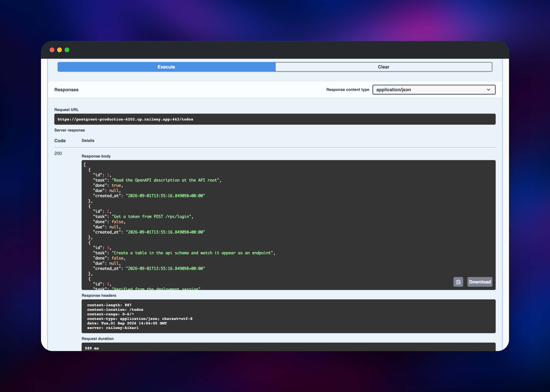Click the "Request duration" label
Image resolution: width=550 pixels, height=392 pixels.
click(x=98, y=339)
